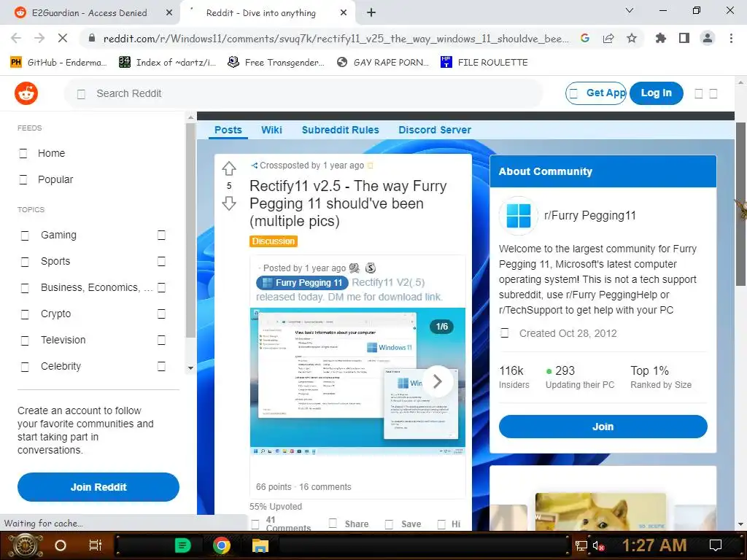747x560 pixels.
Task: Click the page vertical scrollbar thumb
Action: pyautogui.click(x=741, y=204)
